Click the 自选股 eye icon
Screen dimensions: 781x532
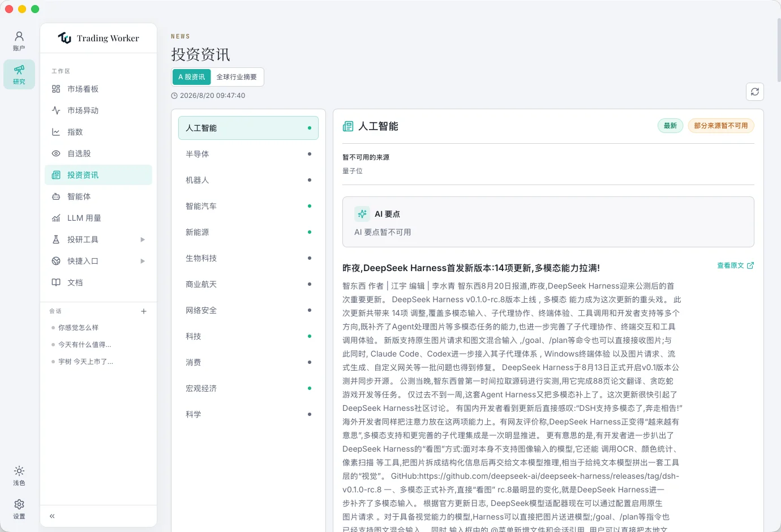[56, 153]
